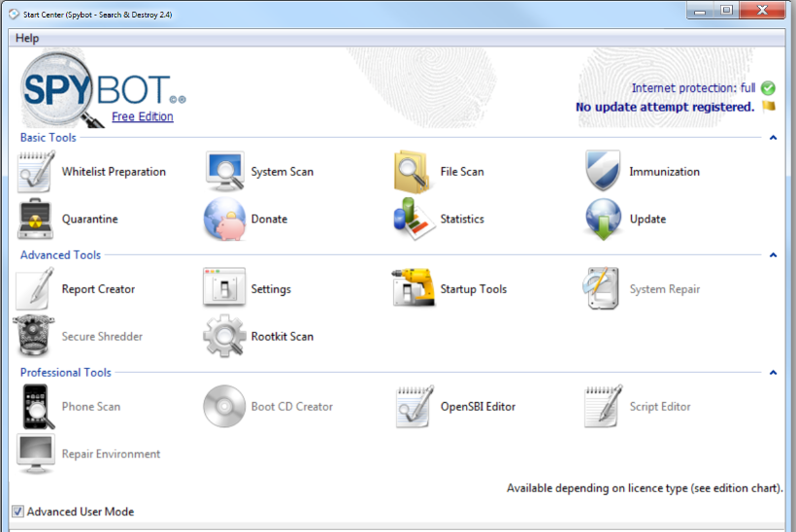The width and height of the screenshot is (796, 532).
Task: Click the green Internet protection checkmark icon
Action: (768, 88)
